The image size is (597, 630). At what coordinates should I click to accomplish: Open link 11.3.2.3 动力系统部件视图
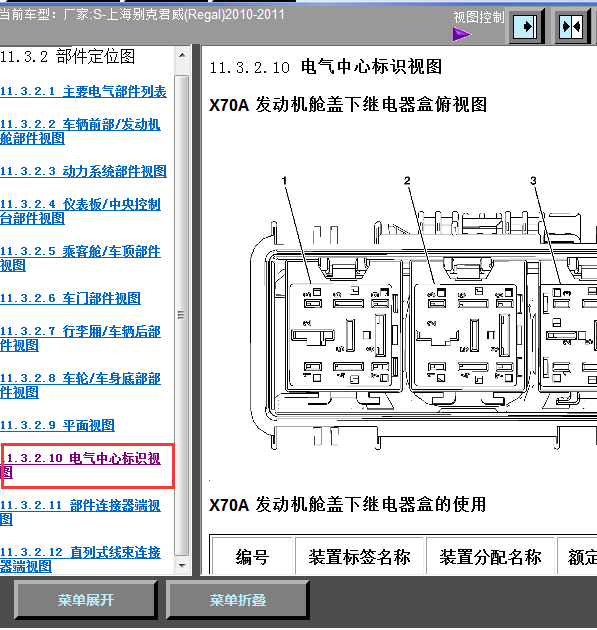83,171
